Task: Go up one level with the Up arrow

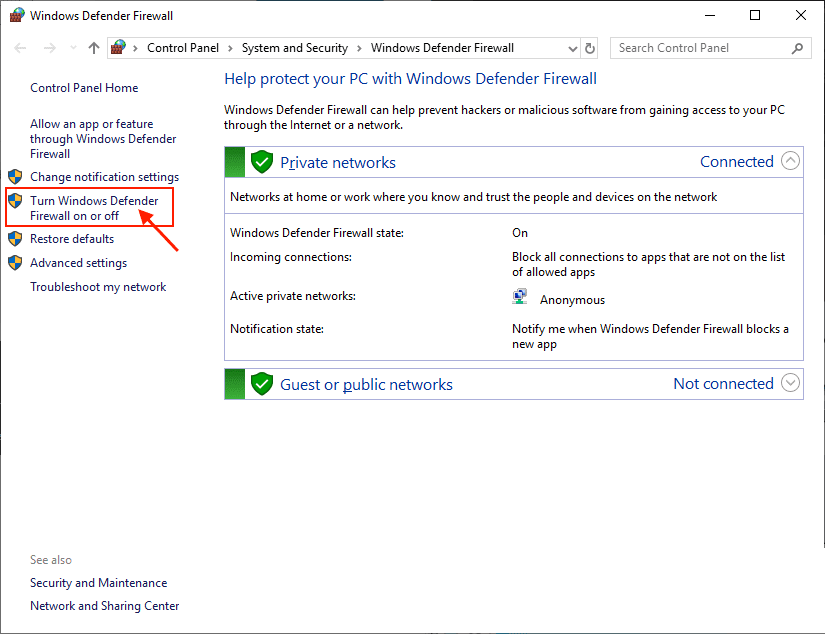Action: point(94,48)
